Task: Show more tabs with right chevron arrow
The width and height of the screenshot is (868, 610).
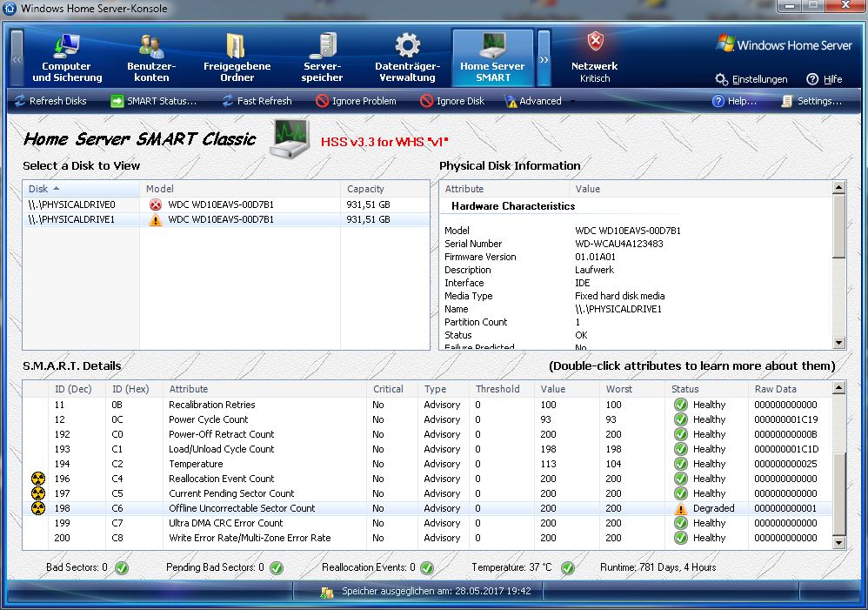Action: (544, 58)
